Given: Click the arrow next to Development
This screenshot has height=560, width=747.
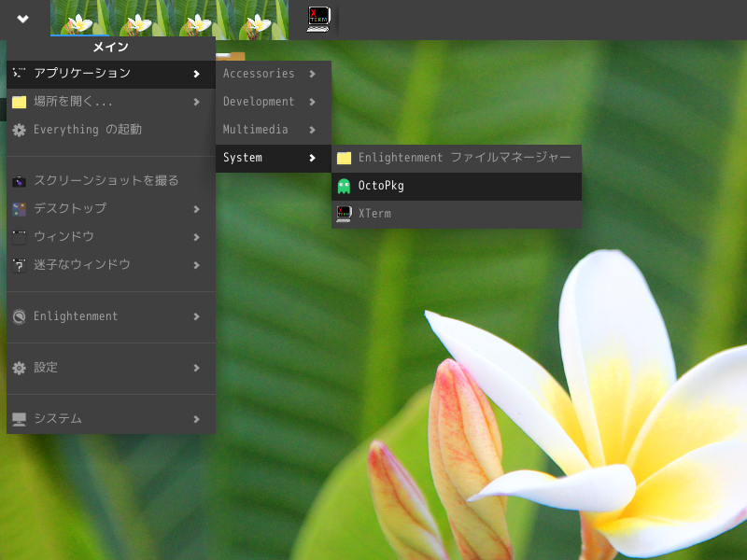Looking at the screenshot, I should [312, 102].
